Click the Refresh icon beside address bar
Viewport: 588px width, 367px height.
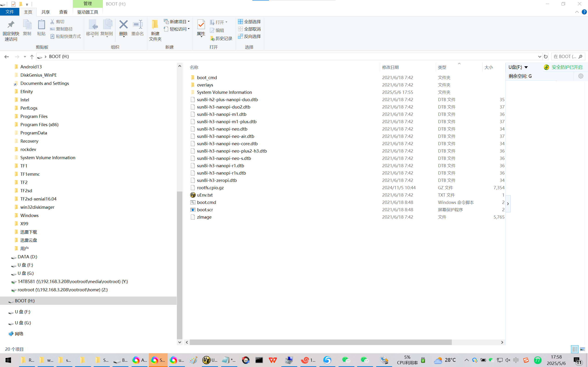pos(546,57)
